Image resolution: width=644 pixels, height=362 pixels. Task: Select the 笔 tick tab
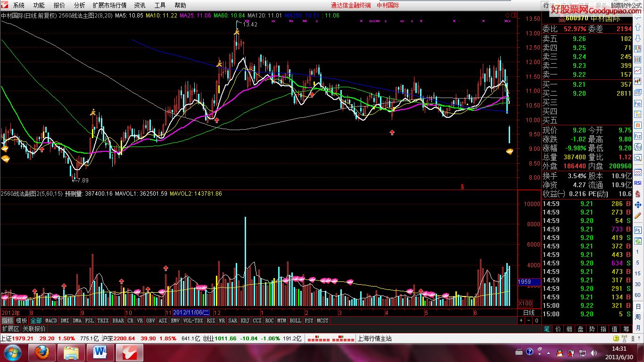547,329
